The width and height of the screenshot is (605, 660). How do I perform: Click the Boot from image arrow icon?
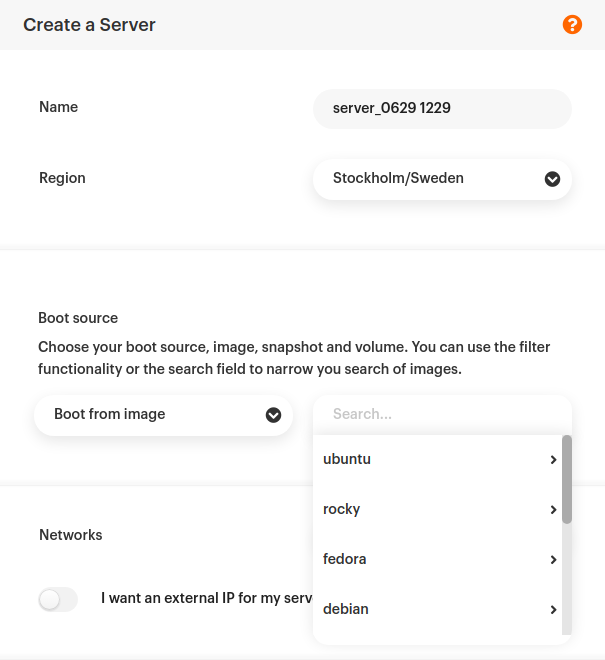coord(273,415)
